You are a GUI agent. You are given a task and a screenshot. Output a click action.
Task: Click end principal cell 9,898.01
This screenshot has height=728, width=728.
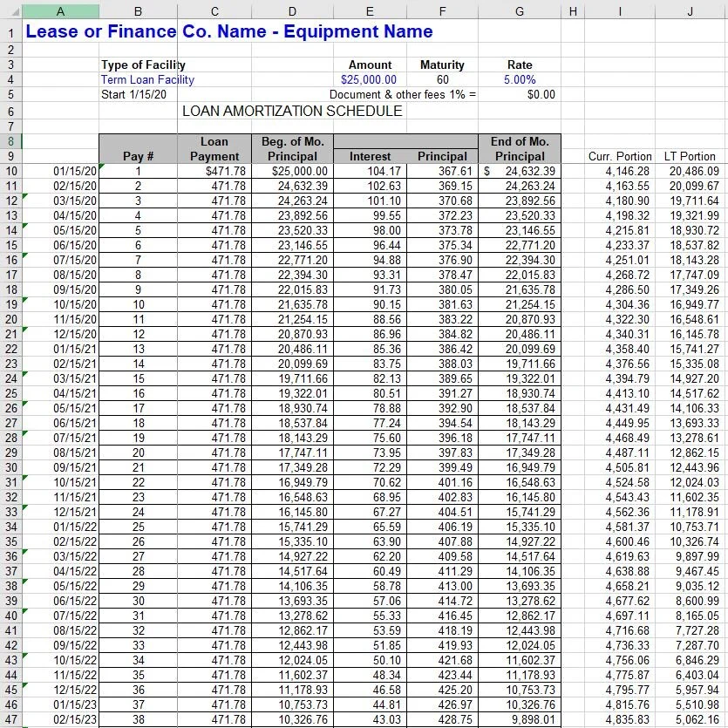520,719
